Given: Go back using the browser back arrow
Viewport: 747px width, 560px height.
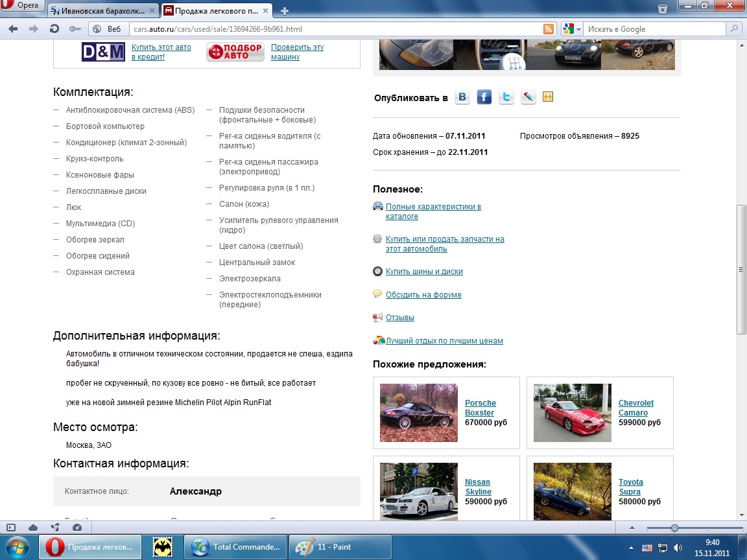Looking at the screenshot, I should click(x=14, y=29).
